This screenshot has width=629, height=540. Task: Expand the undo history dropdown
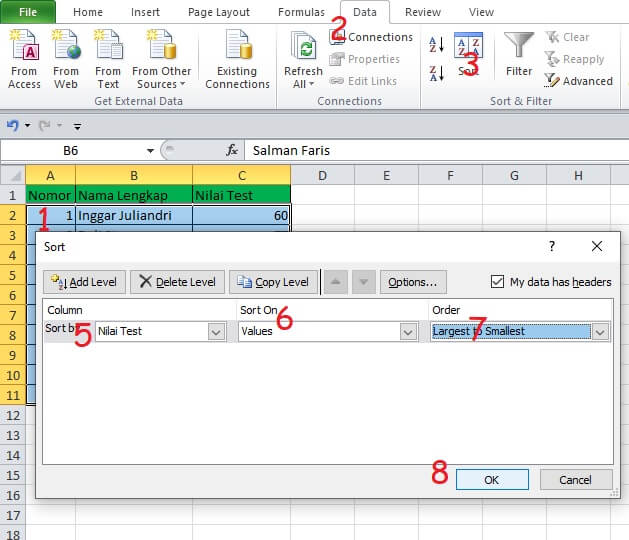click(x=27, y=126)
